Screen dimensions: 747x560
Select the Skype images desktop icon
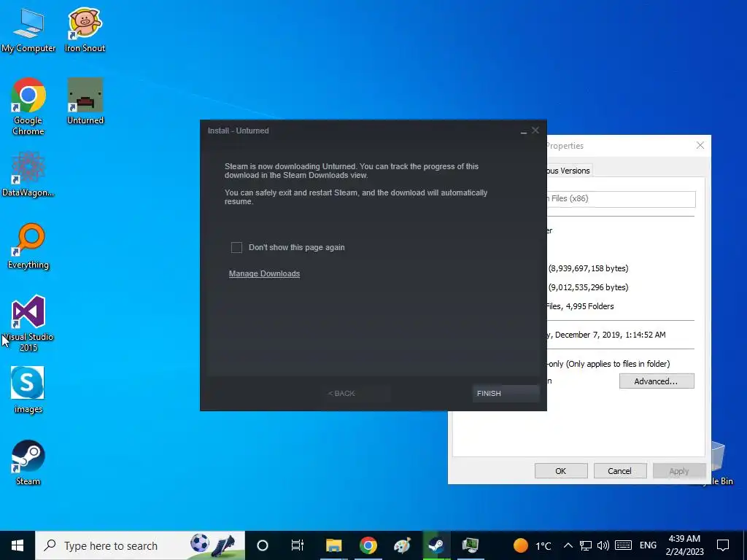click(x=28, y=391)
